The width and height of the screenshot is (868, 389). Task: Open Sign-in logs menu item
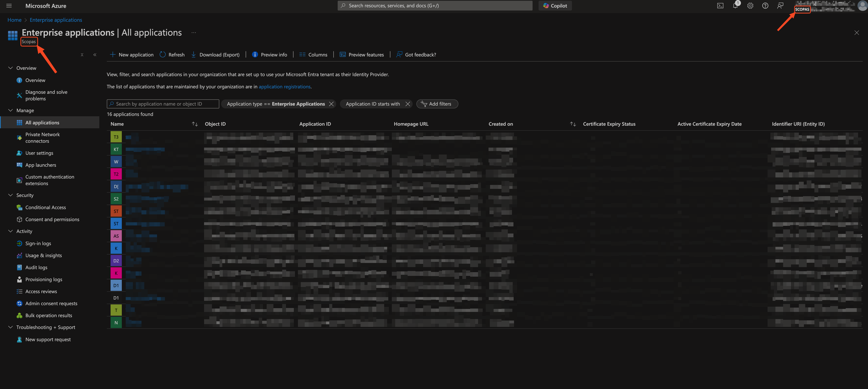(38, 244)
